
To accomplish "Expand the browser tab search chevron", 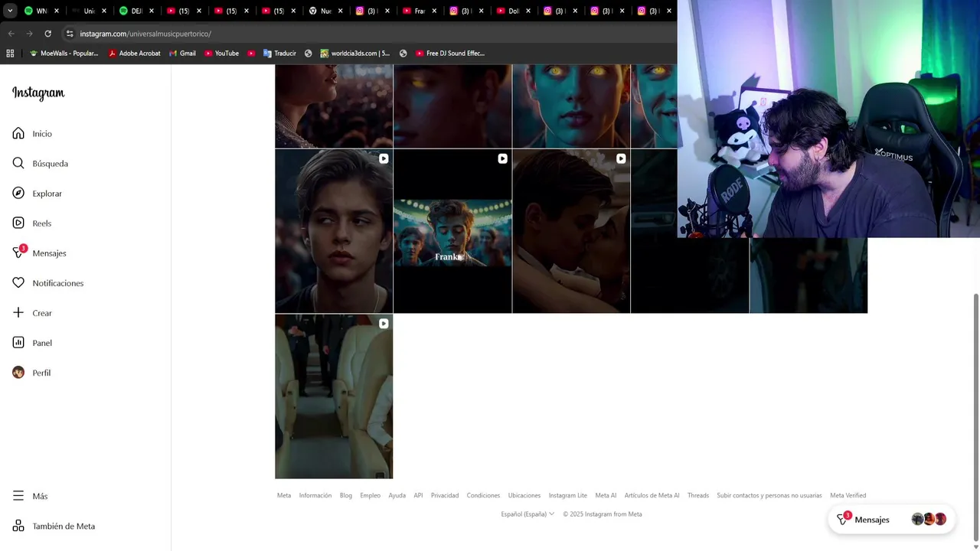I will 10,11.
